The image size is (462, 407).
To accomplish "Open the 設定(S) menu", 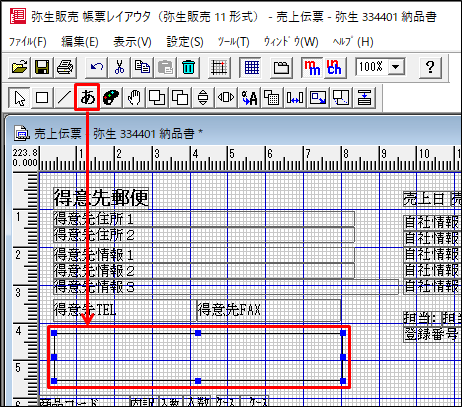I will (x=185, y=42).
